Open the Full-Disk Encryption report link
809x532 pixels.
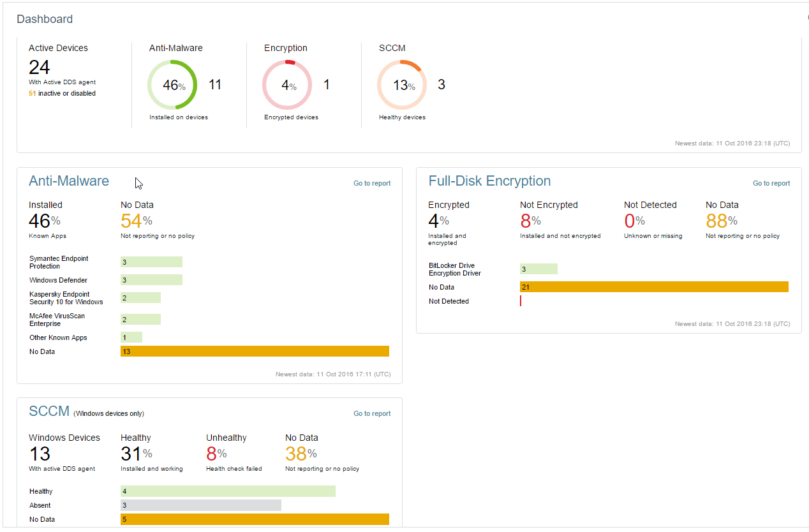771,183
